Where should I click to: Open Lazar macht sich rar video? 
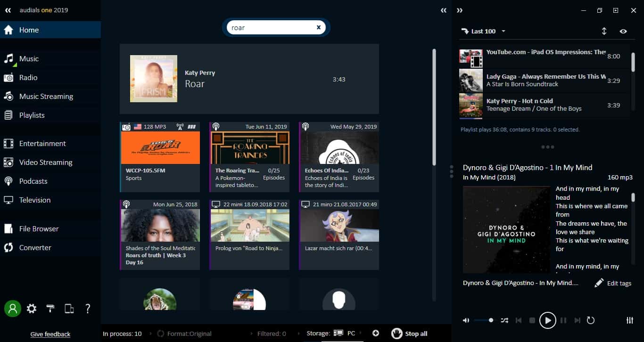point(339,235)
